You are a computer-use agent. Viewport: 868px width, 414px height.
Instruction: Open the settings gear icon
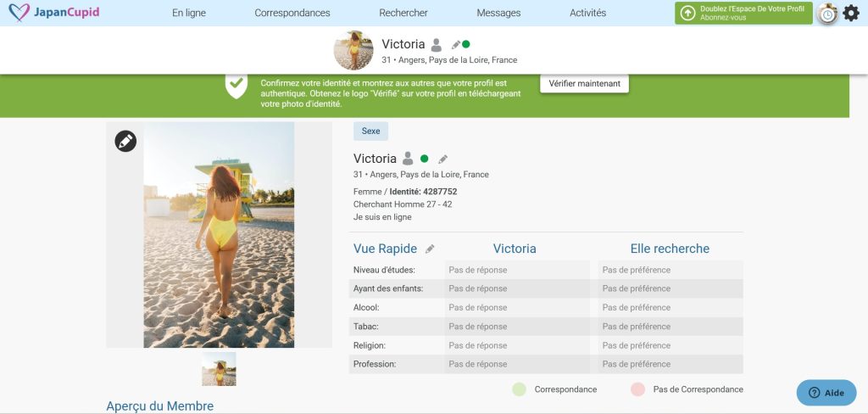[x=850, y=13]
